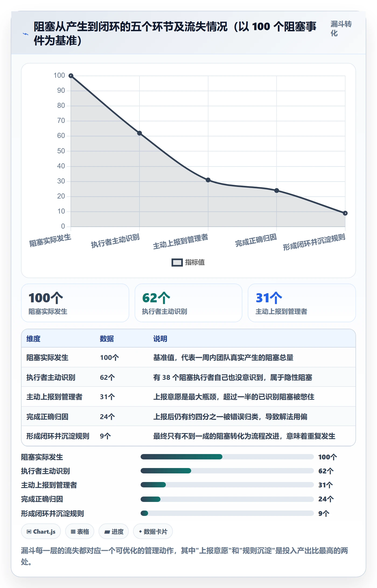Click the progress bar for 阻塞实际发生
Screen dimensions: 377x588
227,457
